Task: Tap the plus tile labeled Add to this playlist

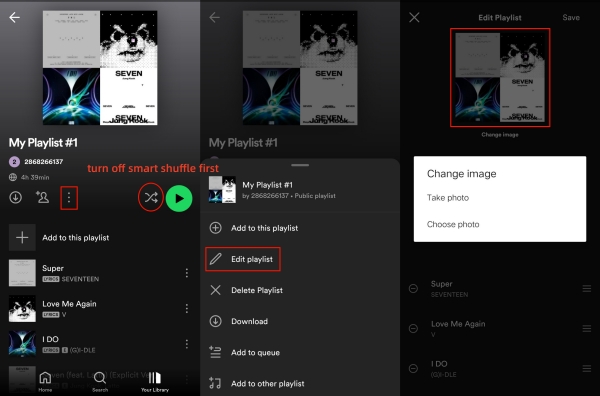Action: (x=22, y=237)
